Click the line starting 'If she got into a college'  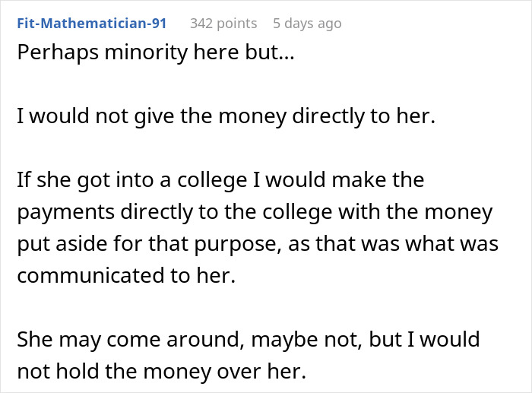(x=220, y=180)
